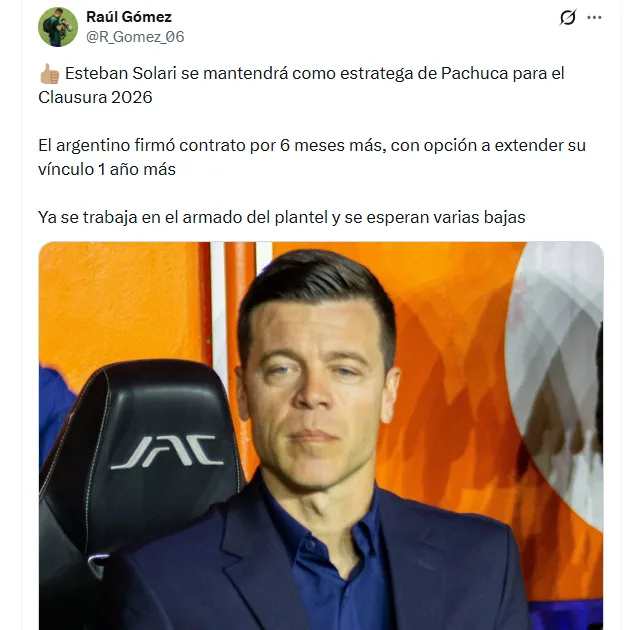Open the @R_Gomez_06 handle link
This screenshot has width=644, height=630.
135,37
